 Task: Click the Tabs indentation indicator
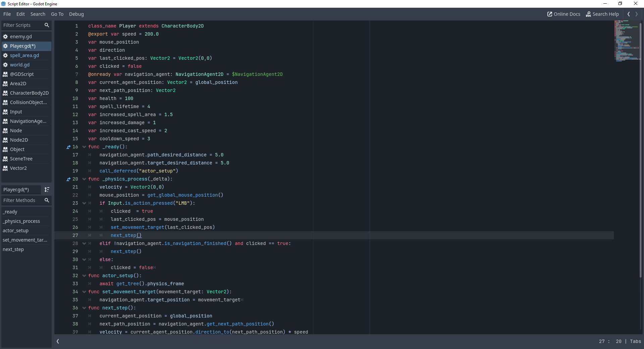[x=635, y=341]
